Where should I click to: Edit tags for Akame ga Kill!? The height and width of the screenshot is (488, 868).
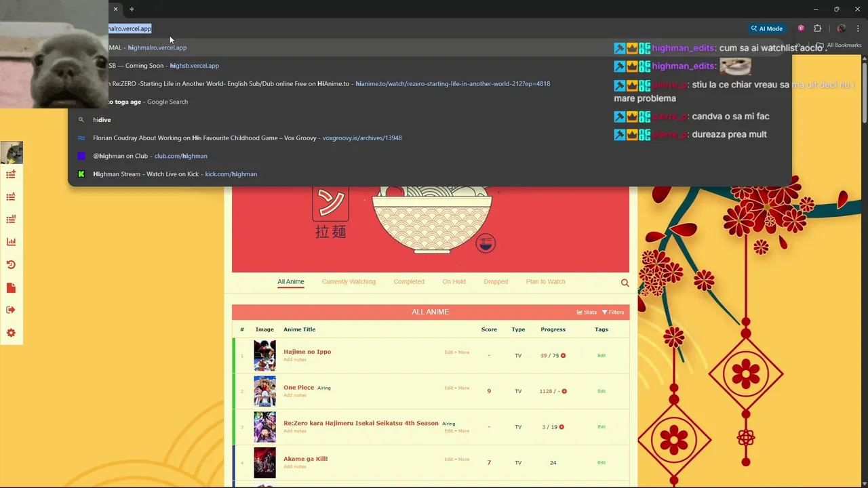[x=601, y=463]
